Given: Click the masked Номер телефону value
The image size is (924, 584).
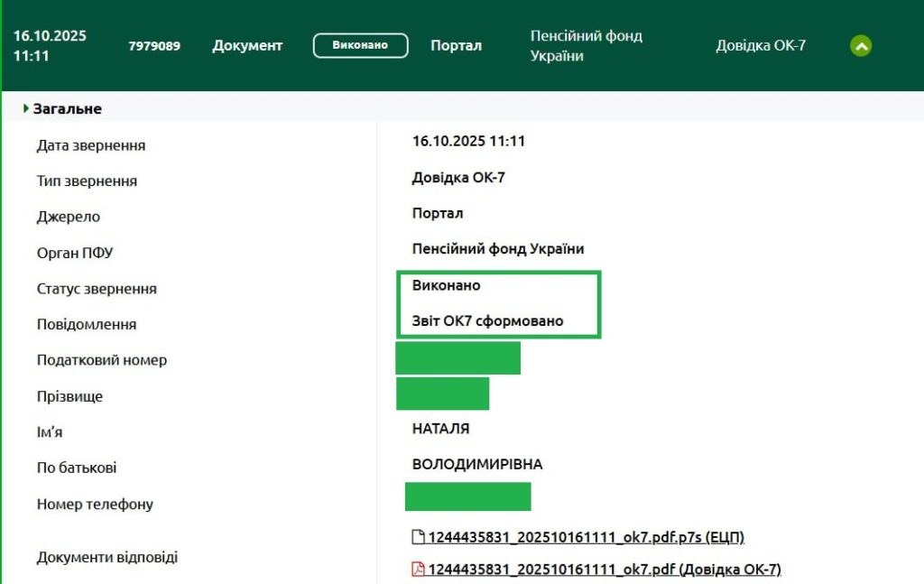Looking at the screenshot, I should [467, 496].
